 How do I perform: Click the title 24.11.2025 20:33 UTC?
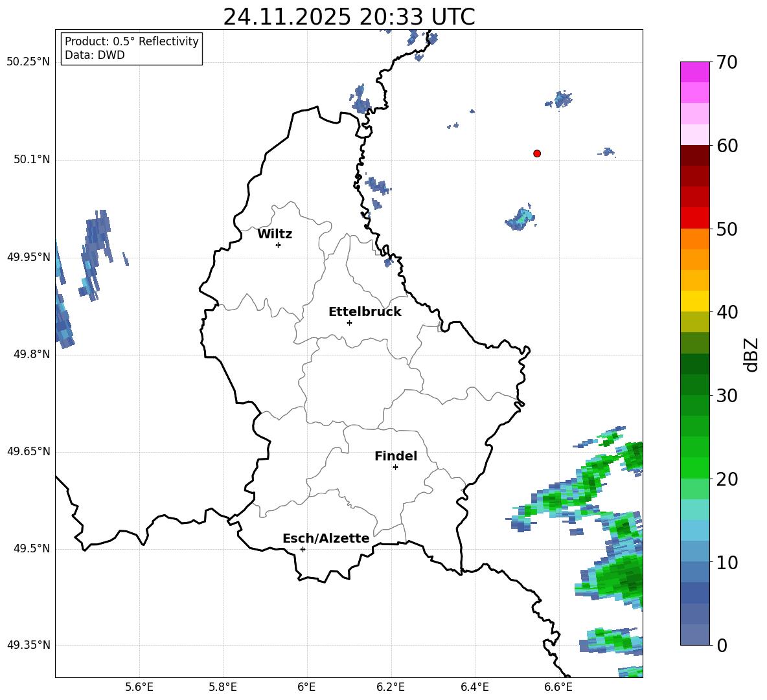[x=349, y=17]
